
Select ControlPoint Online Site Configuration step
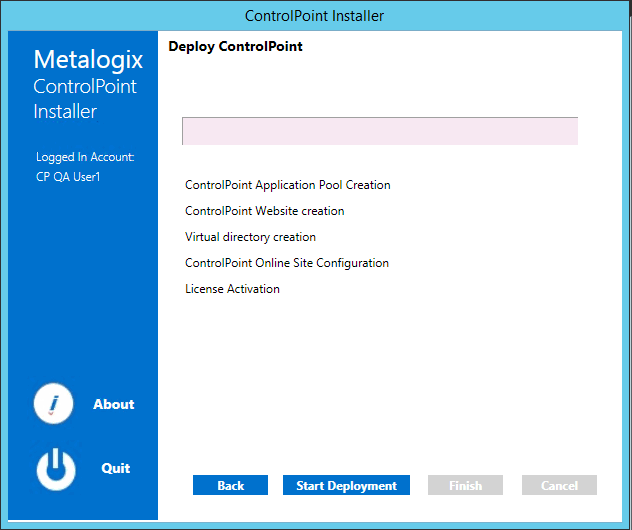287,263
